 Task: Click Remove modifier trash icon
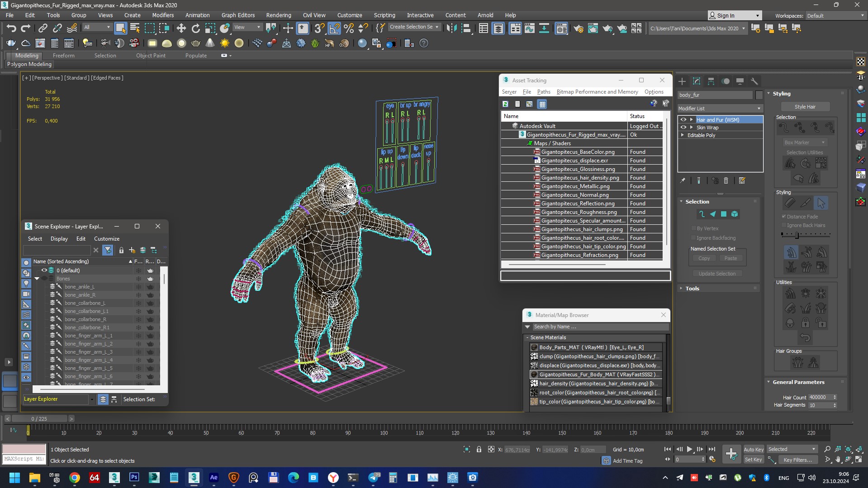[x=726, y=180]
